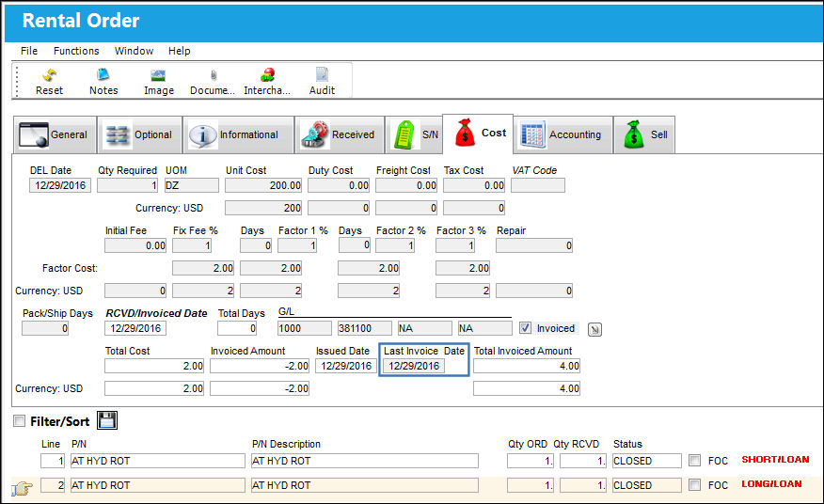Toggle FOC checkbox for line 1
This screenshot has width=824, height=504.
(694, 461)
